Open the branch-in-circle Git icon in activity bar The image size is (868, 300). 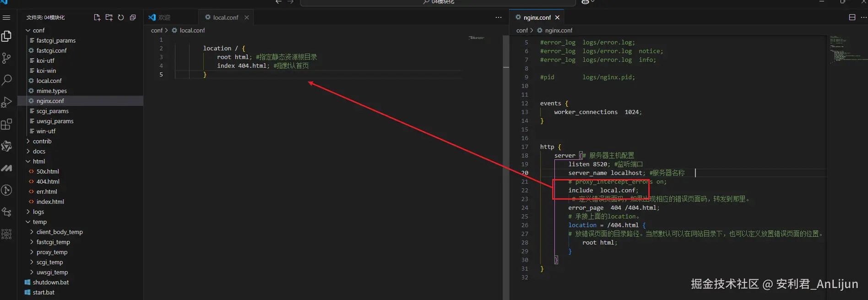[x=6, y=190]
